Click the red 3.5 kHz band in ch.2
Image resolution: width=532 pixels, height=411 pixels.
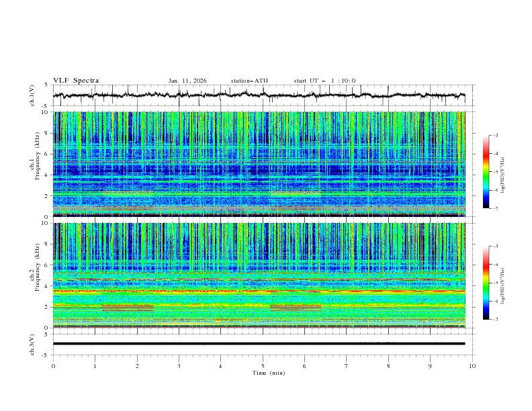pos(259,291)
